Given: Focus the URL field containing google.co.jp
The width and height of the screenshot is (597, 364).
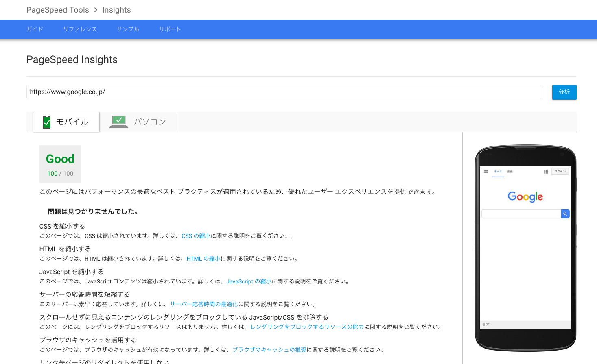Looking at the screenshot, I should click(x=284, y=92).
